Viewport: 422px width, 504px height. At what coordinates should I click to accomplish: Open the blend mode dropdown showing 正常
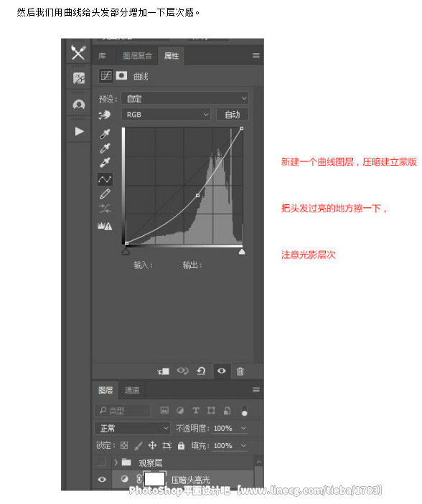tap(132, 428)
